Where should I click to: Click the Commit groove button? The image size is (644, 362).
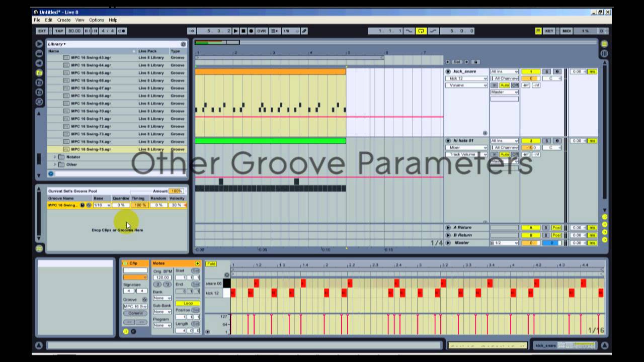coord(135,313)
